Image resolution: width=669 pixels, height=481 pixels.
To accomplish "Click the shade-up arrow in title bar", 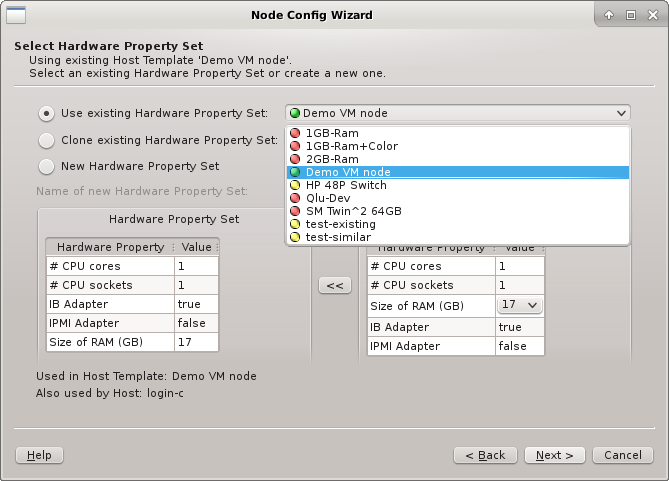I will click(609, 15).
